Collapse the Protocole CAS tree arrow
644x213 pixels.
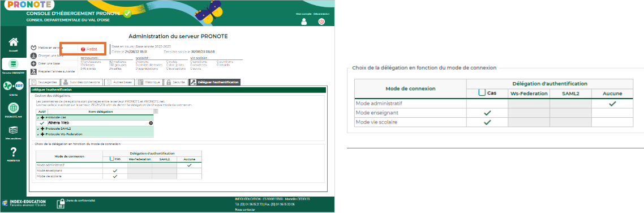click(38, 118)
